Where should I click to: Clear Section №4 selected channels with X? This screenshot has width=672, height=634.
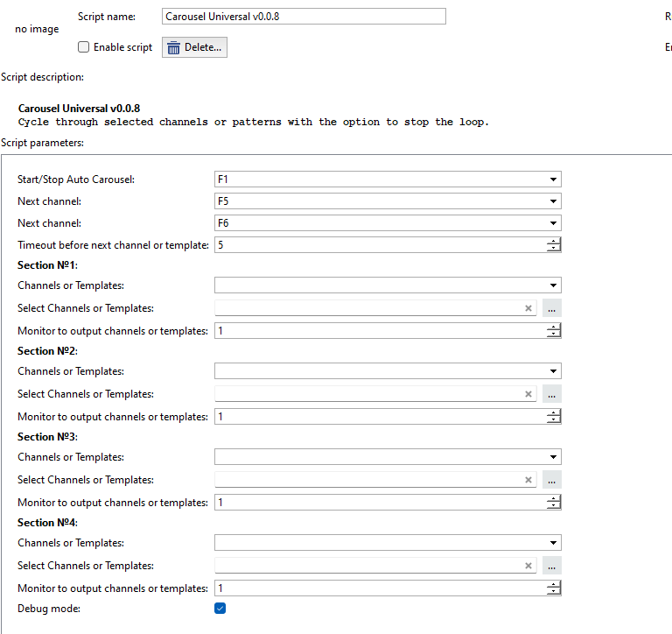[528, 566]
